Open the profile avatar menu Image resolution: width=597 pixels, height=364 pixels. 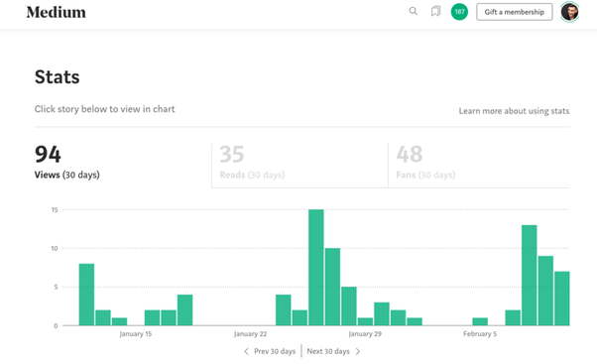pos(569,12)
